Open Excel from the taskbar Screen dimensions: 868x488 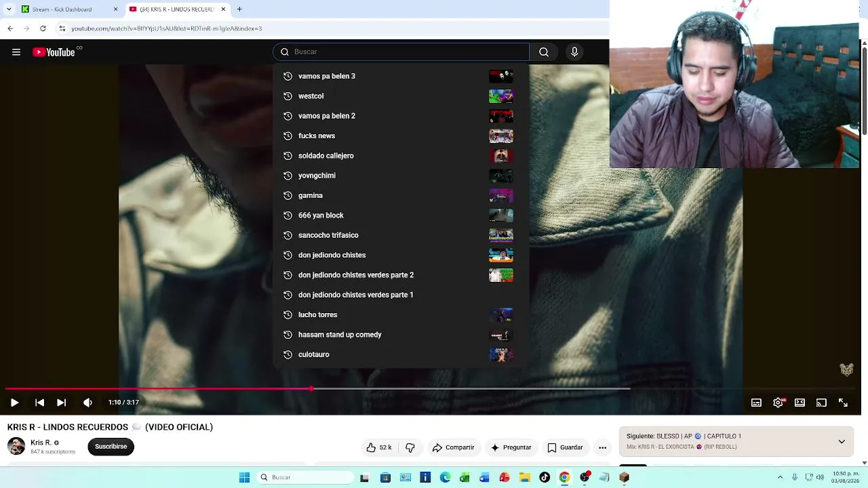465,478
